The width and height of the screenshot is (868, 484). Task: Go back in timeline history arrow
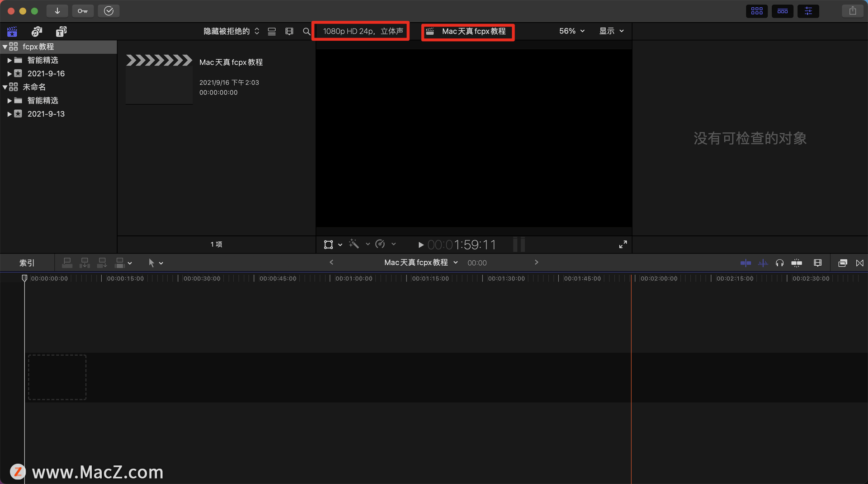pos(331,263)
